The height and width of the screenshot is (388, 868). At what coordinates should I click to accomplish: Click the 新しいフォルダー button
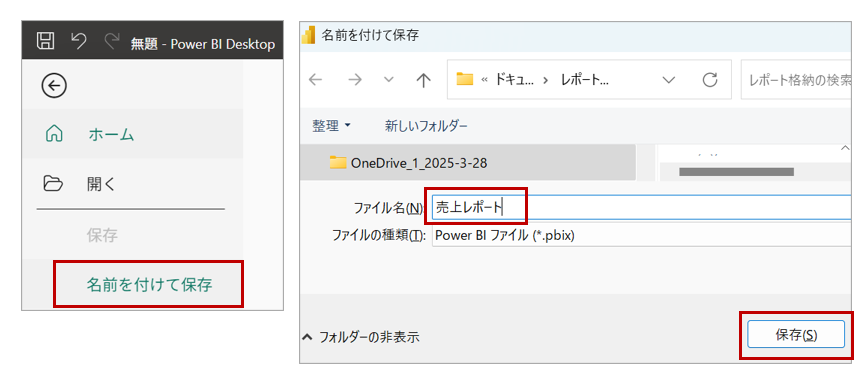[426, 126]
